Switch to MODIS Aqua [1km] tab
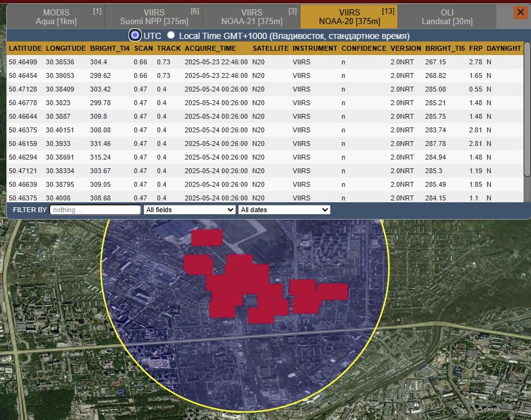The image size is (531, 420). pyautogui.click(x=56, y=17)
